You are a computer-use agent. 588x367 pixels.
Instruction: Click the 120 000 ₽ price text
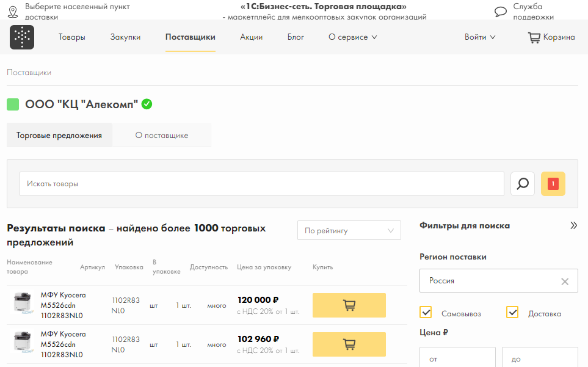coord(258,300)
